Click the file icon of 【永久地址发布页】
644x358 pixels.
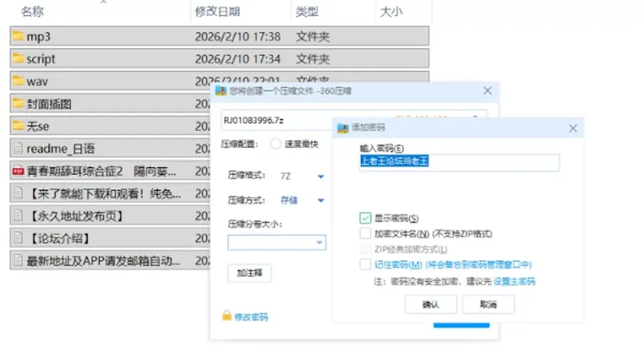click(18, 216)
